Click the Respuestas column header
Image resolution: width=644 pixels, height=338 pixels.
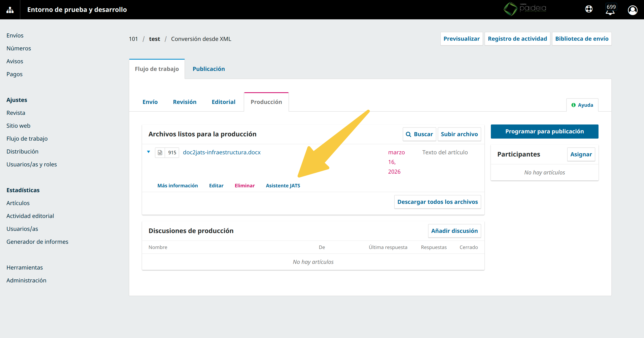(434, 247)
